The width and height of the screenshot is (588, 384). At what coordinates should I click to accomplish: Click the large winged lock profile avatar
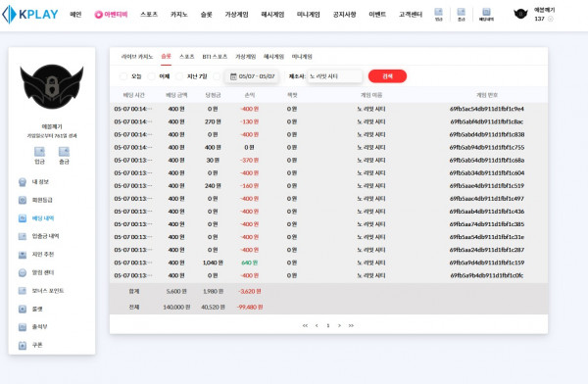[x=52, y=86]
